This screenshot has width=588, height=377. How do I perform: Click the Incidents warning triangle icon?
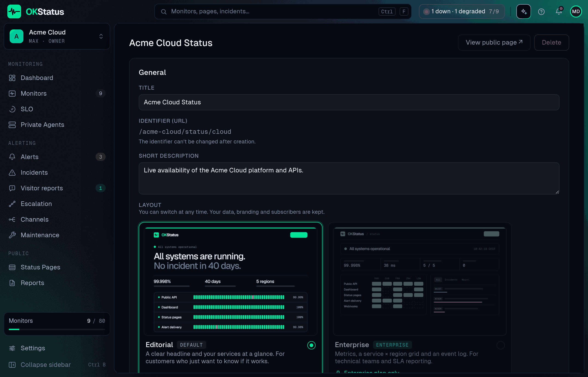pyautogui.click(x=12, y=173)
